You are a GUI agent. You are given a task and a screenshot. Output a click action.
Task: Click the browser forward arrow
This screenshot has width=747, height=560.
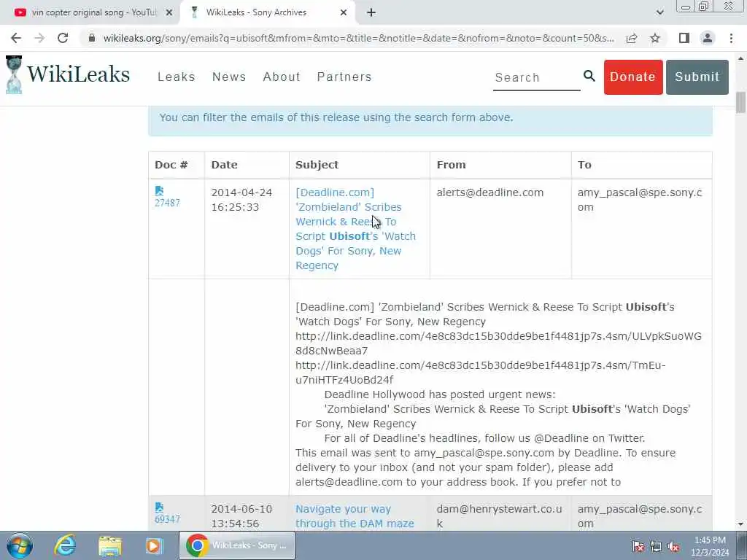(x=39, y=38)
